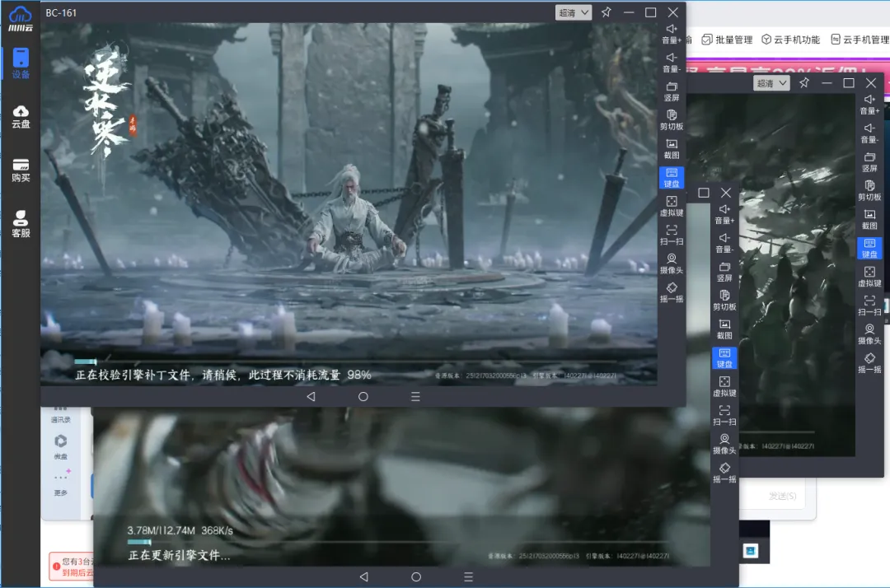The width and height of the screenshot is (890, 588).
Task: Expand 超清 dropdown in the right rear window
Action: pyautogui.click(x=771, y=83)
